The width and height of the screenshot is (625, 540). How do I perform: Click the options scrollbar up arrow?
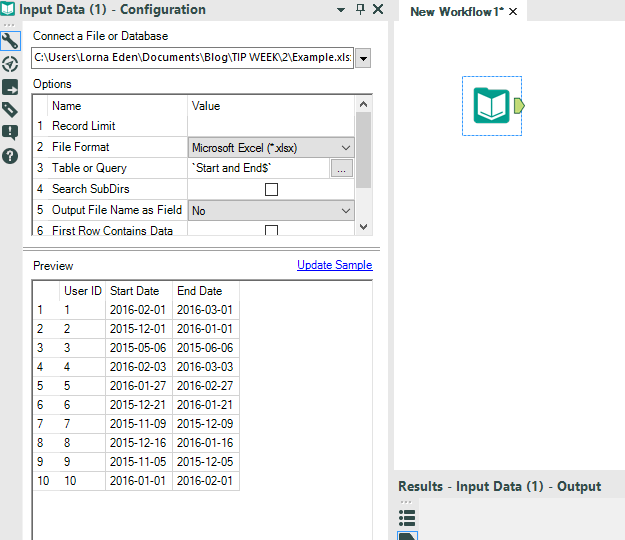point(363,104)
